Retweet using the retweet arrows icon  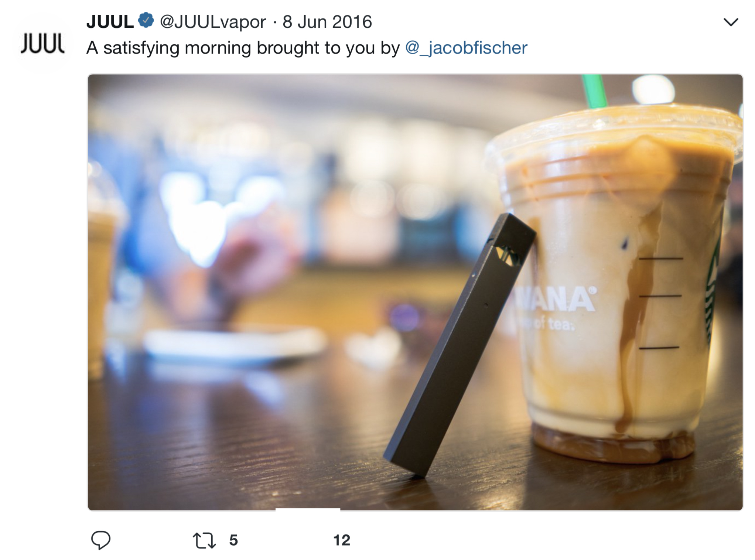click(x=204, y=540)
